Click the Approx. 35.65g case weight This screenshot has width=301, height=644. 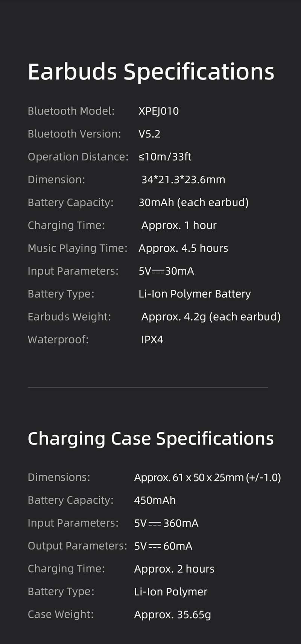coord(172,614)
